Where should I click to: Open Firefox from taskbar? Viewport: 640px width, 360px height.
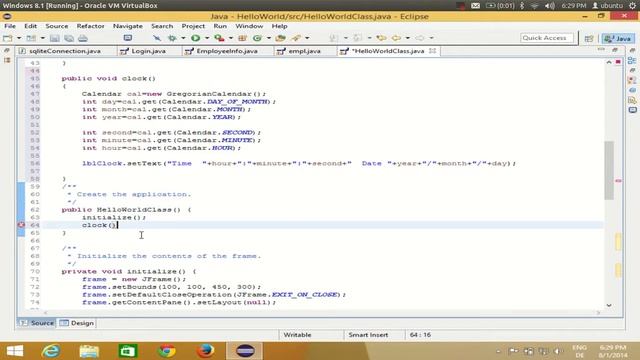(x=206, y=351)
